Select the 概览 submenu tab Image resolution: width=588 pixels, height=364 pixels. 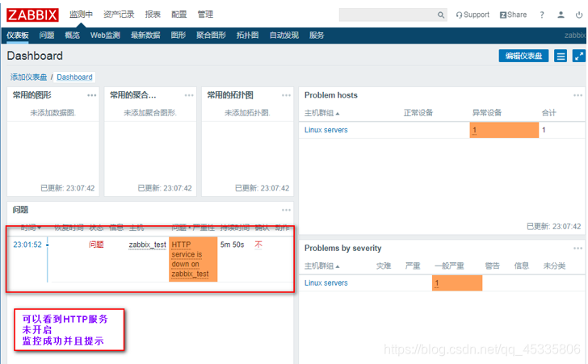72,36
